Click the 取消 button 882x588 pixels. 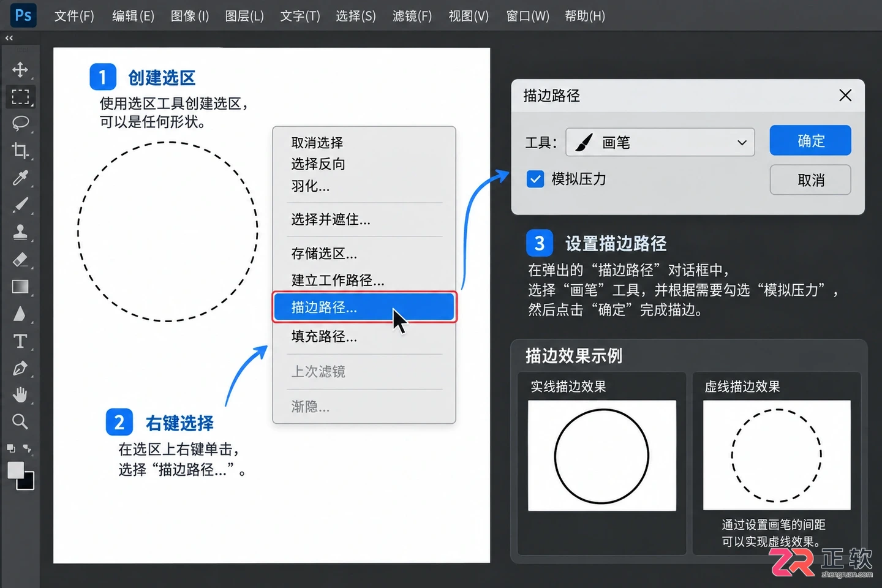pyautogui.click(x=810, y=179)
